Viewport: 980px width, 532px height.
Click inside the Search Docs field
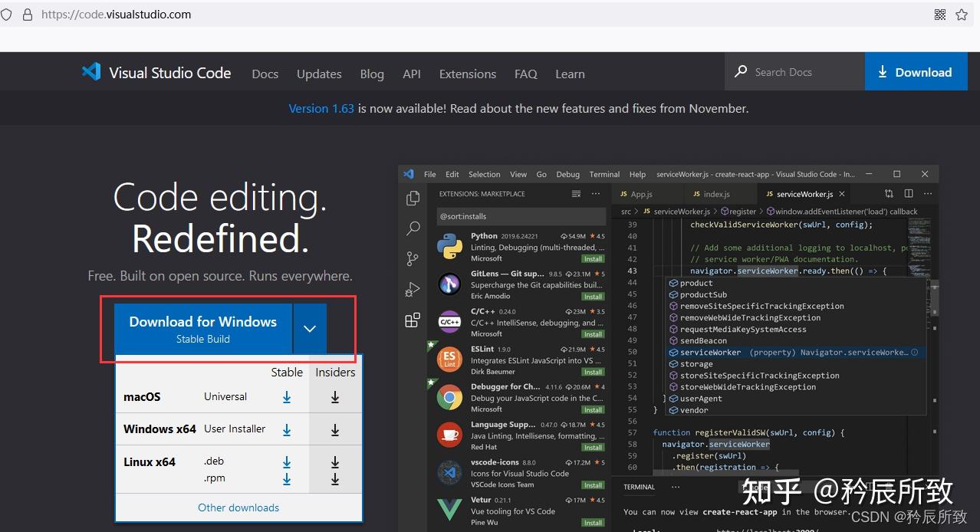coord(782,71)
